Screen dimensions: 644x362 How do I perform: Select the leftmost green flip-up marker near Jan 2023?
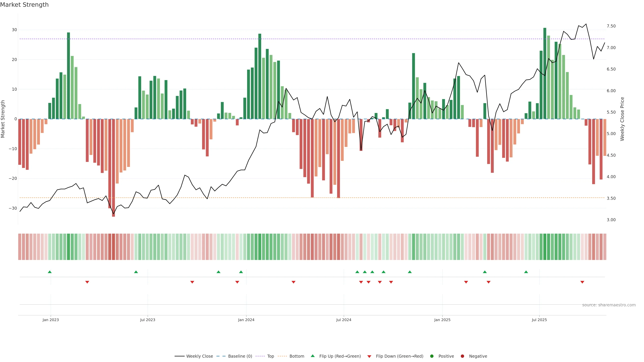[50, 272]
